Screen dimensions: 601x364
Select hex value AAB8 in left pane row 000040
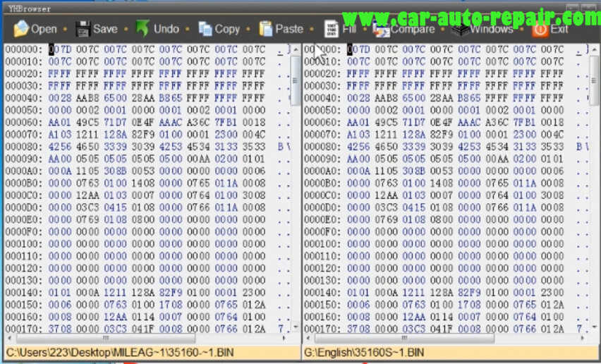[87, 98]
